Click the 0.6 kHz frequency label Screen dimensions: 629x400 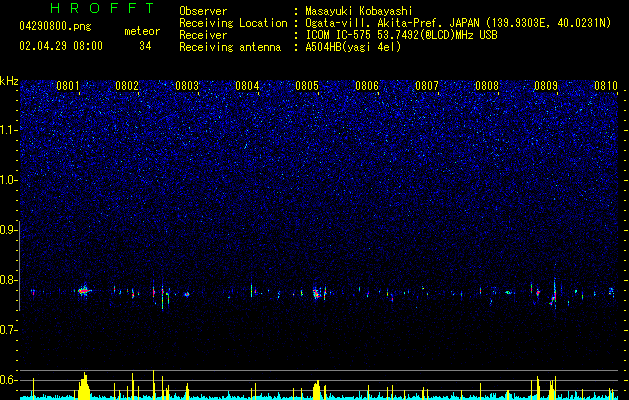coord(9,380)
